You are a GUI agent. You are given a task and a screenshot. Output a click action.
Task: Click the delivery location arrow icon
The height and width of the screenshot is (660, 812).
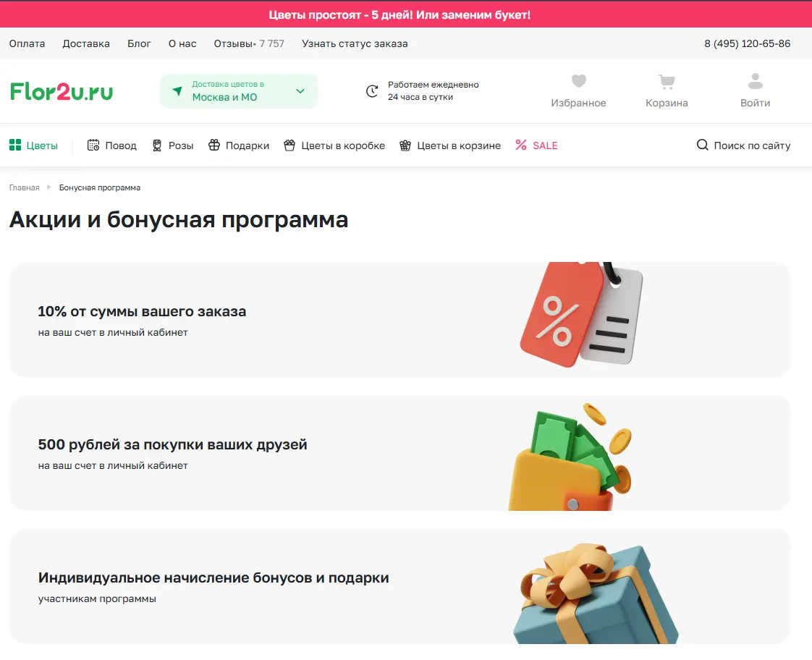(177, 91)
